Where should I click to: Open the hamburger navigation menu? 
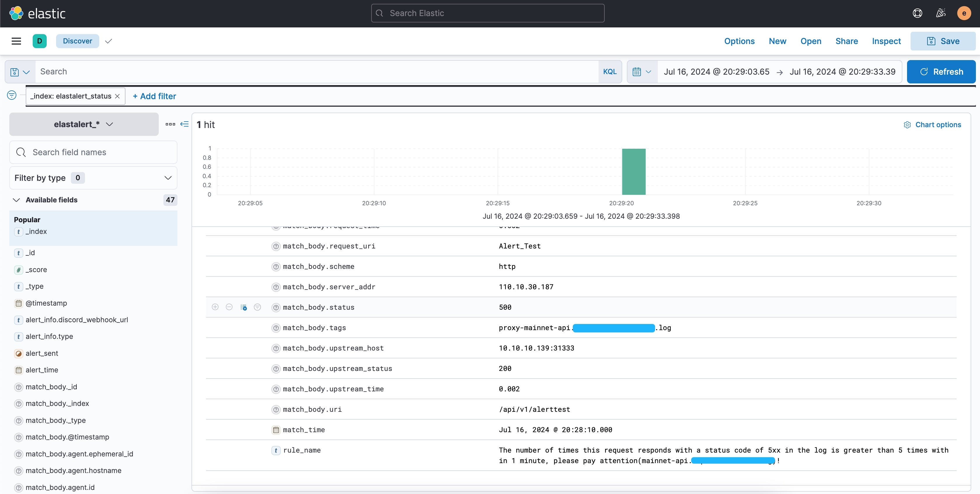[16, 41]
